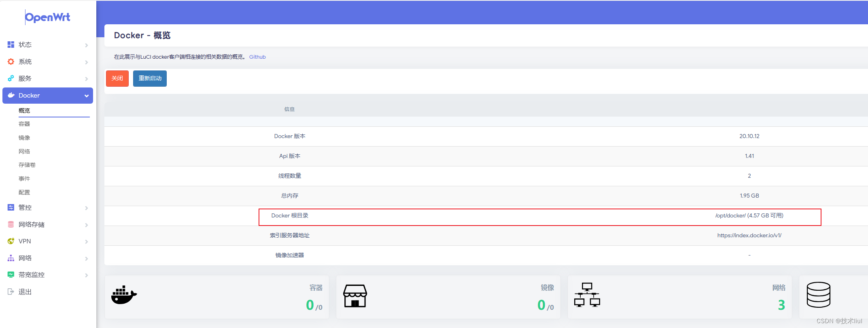Click the 退出 logout icon
This screenshot has width=868, height=328.
[11, 292]
